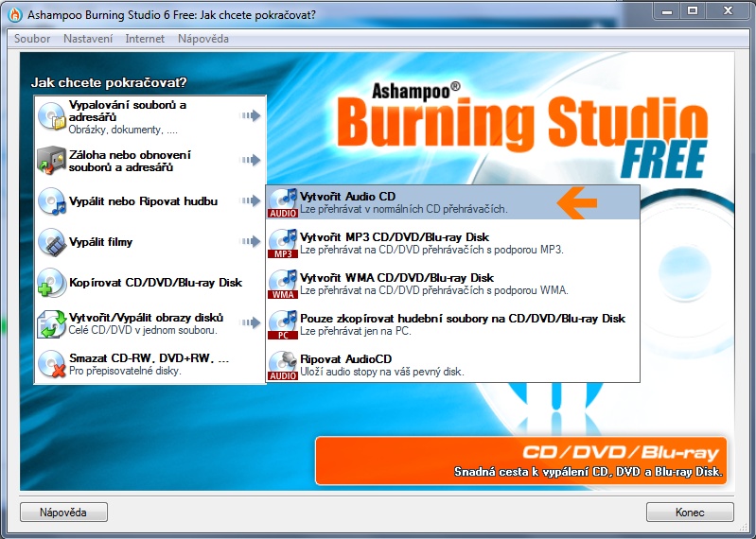Expand the Záloha nebo obnovení submenu arrow
Viewport: 756px width, 539px height.
(x=250, y=161)
